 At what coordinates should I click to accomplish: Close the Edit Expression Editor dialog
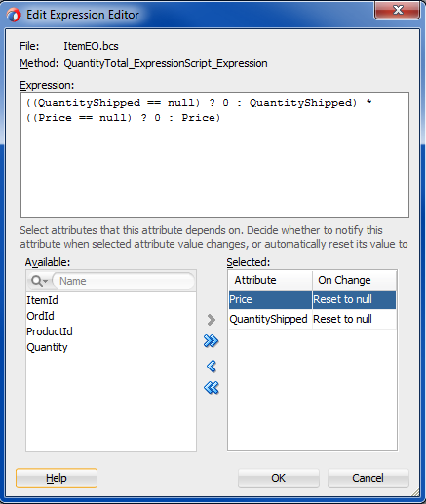[397, 10]
